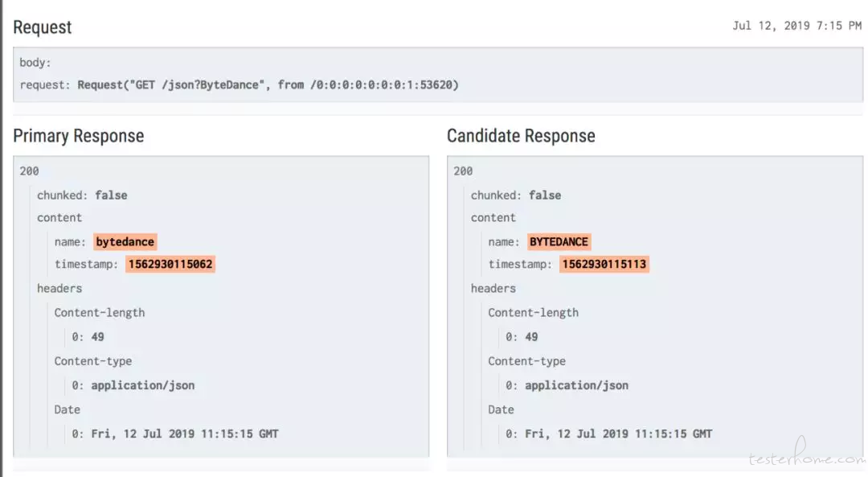Viewport: 868px width, 477px height.
Task: Collapse the headers node in Candidate Response
Action: [493, 288]
